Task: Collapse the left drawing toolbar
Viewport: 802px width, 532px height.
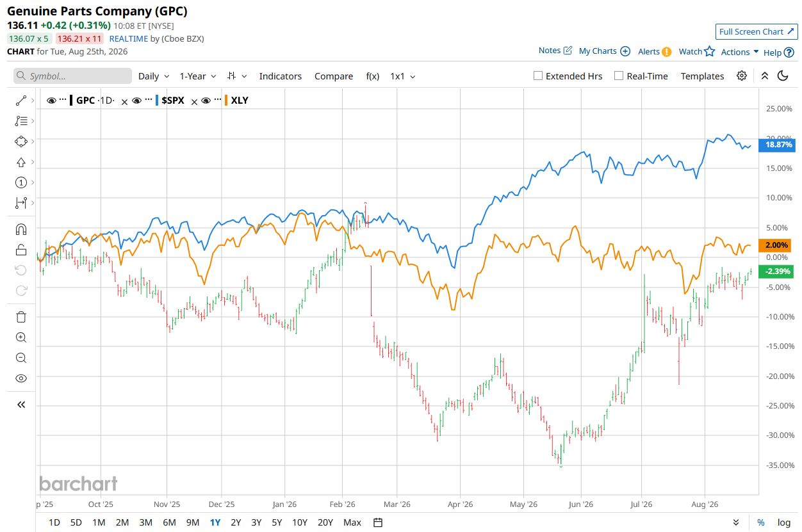Action: [x=21, y=405]
